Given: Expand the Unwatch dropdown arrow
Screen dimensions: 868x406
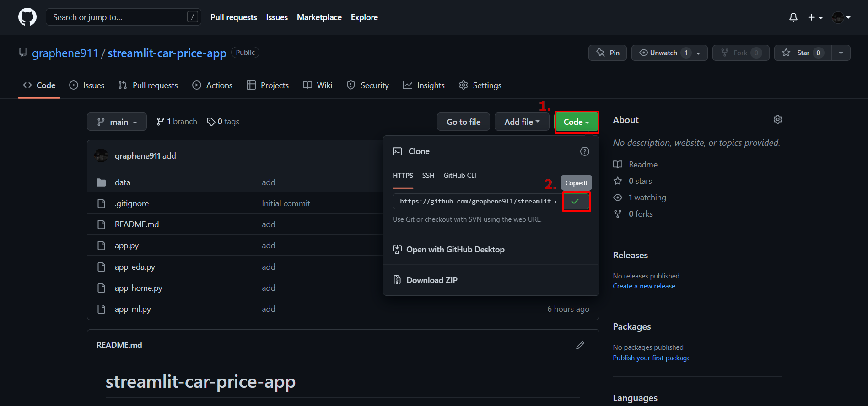Looking at the screenshot, I should pos(698,53).
